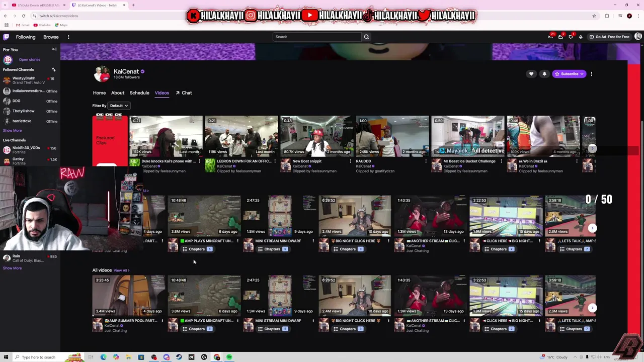Open channel options dots beside Subscribe
The image size is (644, 362).
(592, 74)
